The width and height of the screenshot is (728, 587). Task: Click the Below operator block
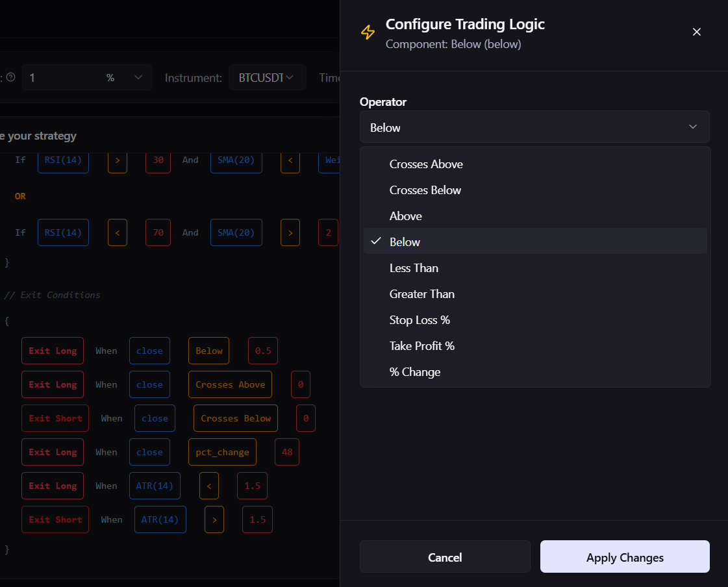[209, 351]
